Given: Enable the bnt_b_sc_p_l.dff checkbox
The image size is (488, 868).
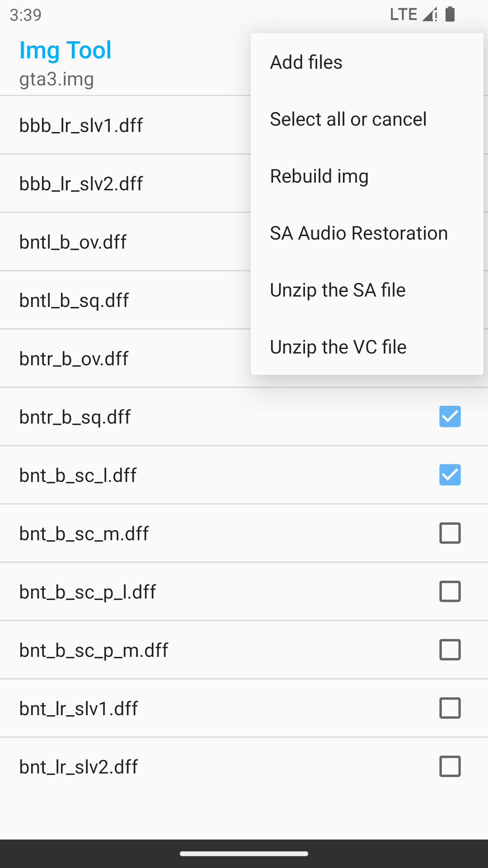Looking at the screenshot, I should coord(450,591).
